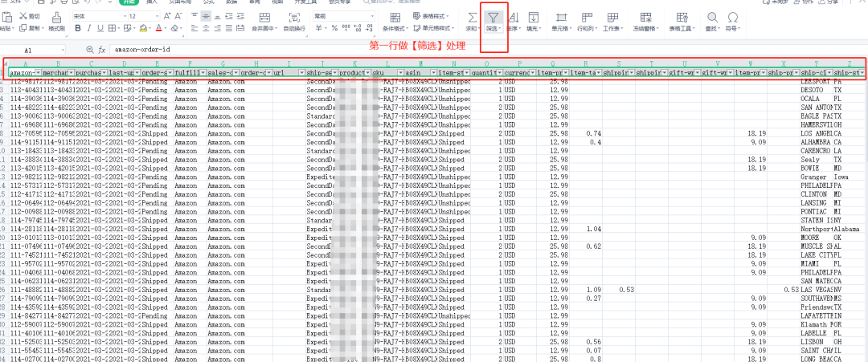
Task: Open the 插入 (Insert) ribbon tab
Action: [x=152, y=2]
